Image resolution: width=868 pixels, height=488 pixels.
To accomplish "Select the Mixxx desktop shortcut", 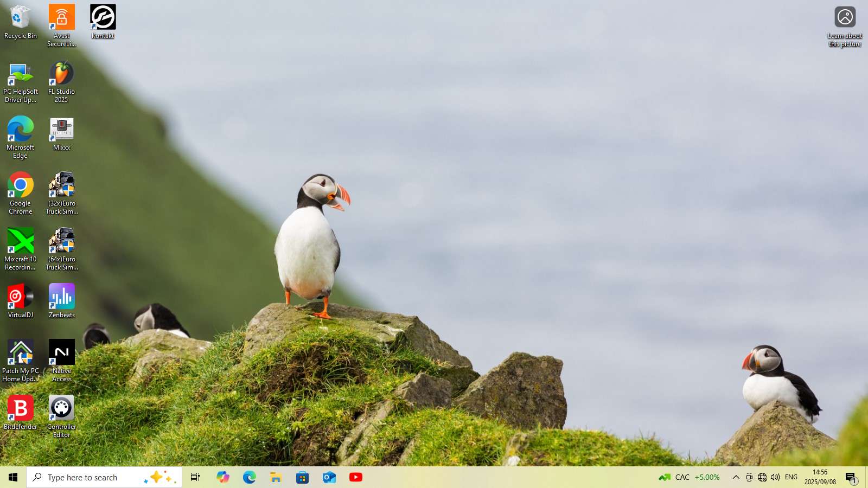I will click(x=61, y=130).
